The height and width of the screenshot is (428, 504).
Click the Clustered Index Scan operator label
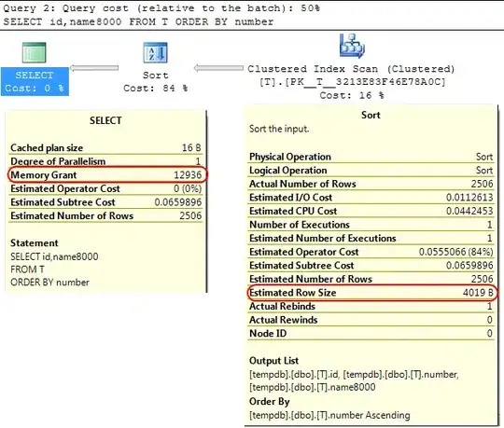tap(351, 82)
